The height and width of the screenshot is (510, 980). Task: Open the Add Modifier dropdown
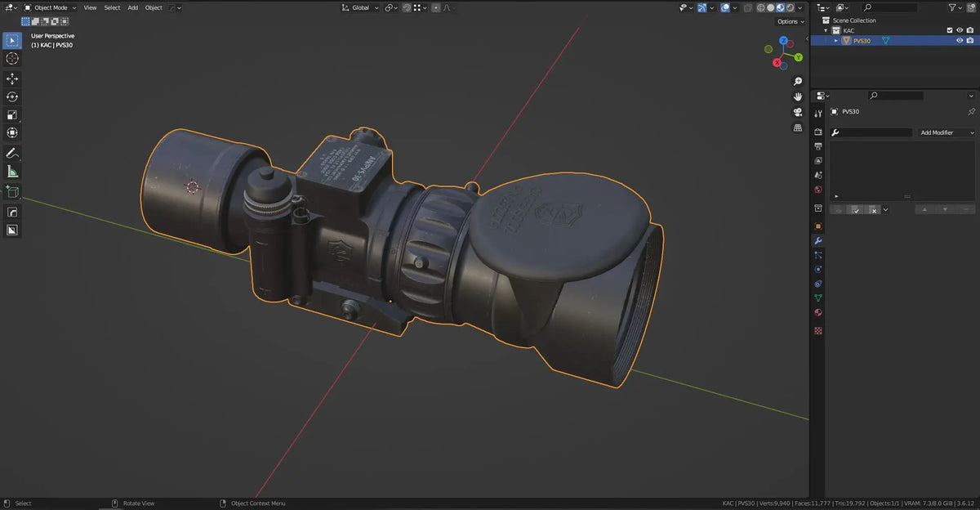pyautogui.click(x=947, y=132)
